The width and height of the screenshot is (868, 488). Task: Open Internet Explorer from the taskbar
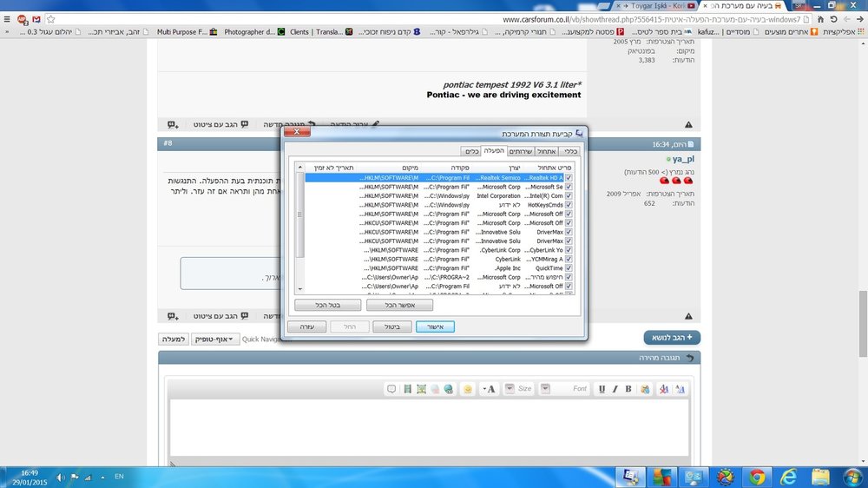[788, 477]
